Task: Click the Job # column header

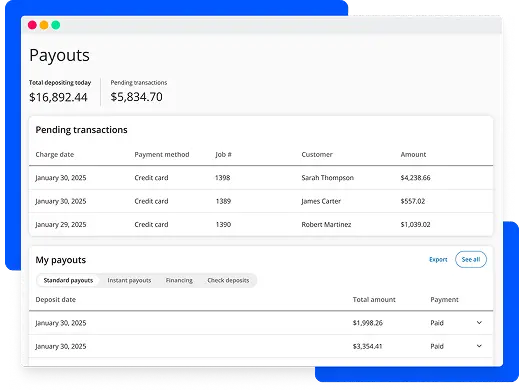Action: [224, 154]
